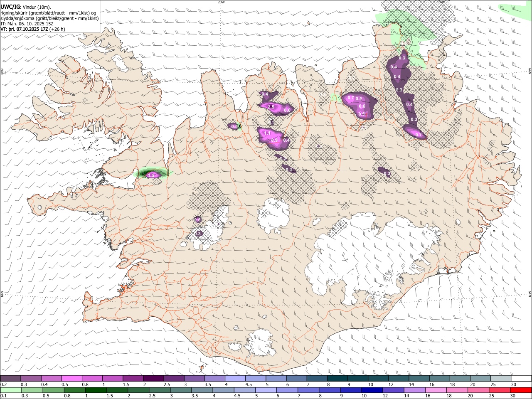Select the bottom-row legend swatch labeled 3
Image resolution: width=532 pixels, height=399 pixels.
pos(181,390)
